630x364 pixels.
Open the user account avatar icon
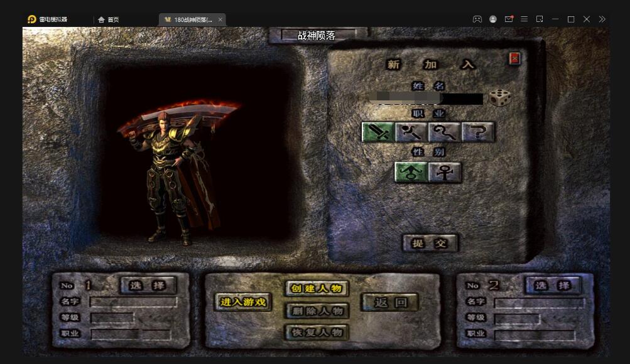pos(493,19)
